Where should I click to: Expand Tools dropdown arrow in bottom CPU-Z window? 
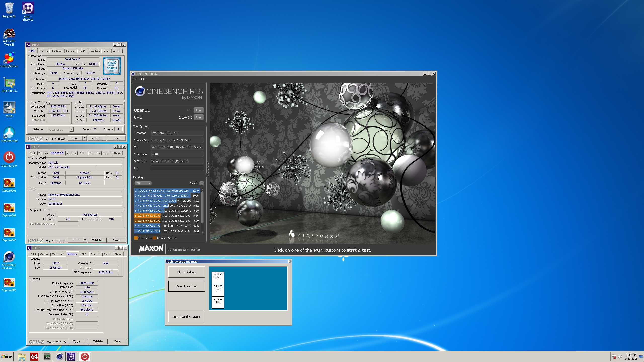[86, 341]
